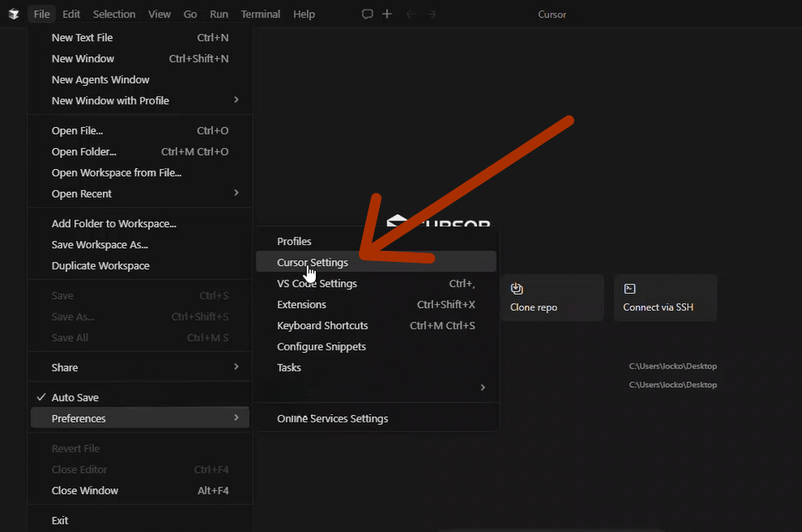This screenshot has height=532, width=802.
Task: Expand the Preferences submenu arrow
Action: 236,418
